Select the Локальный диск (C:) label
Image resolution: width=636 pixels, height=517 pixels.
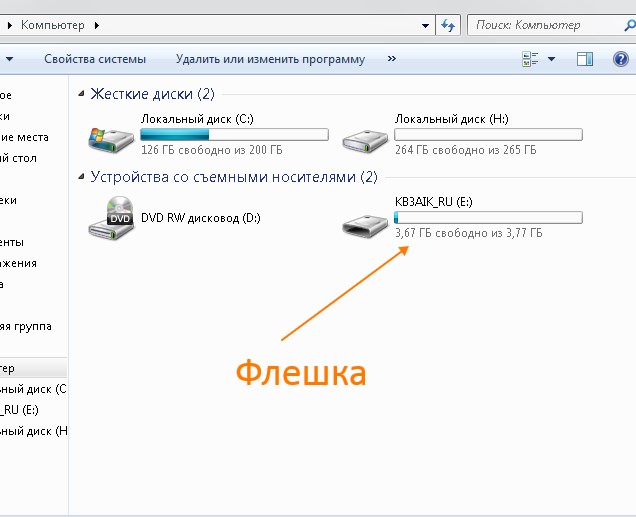coord(197,119)
